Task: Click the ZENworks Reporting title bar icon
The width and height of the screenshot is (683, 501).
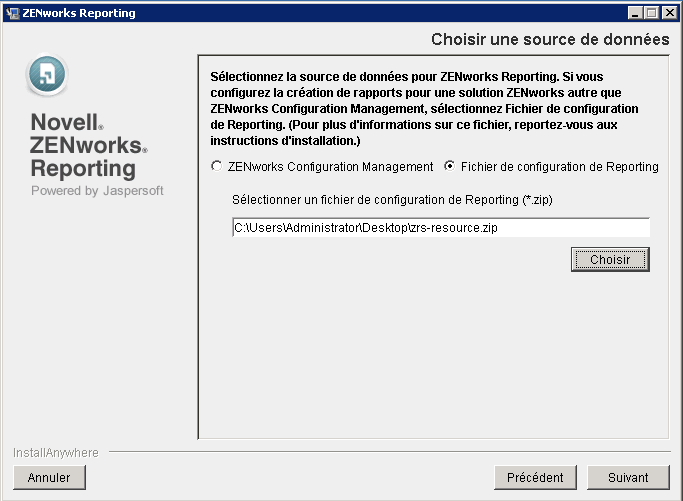Action: (13, 13)
